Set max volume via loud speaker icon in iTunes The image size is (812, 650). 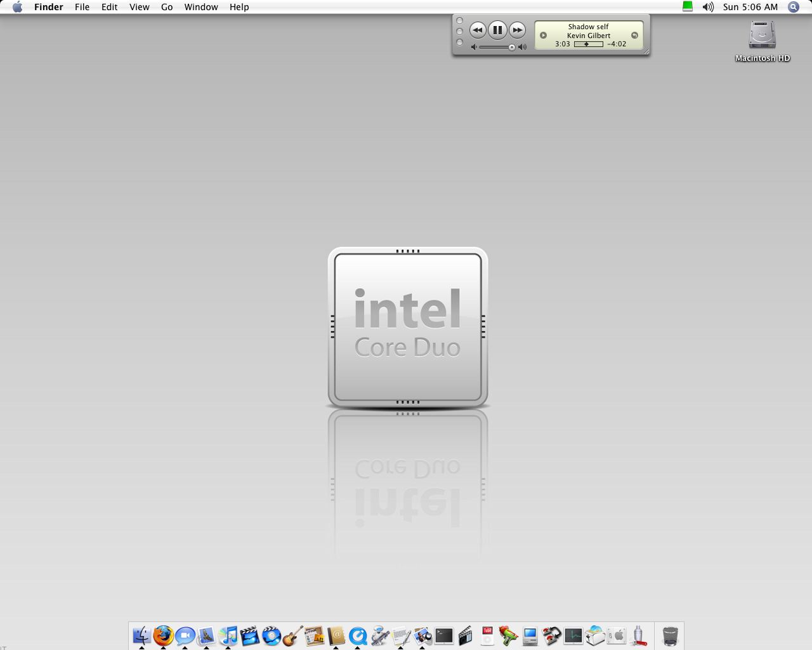tap(522, 47)
